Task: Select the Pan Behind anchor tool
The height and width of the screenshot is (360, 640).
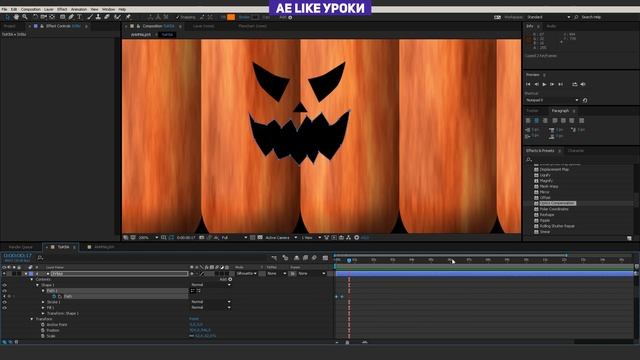Action: click(x=52, y=17)
